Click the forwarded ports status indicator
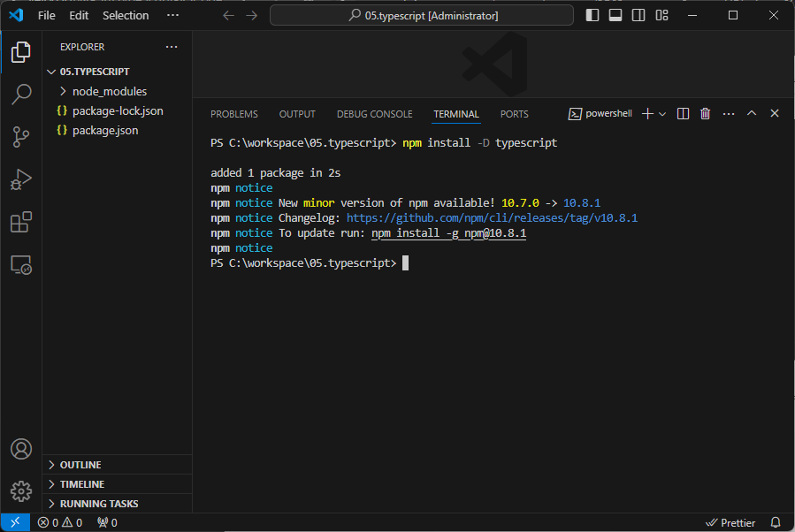The image size is (795, 532). (107, 522)
